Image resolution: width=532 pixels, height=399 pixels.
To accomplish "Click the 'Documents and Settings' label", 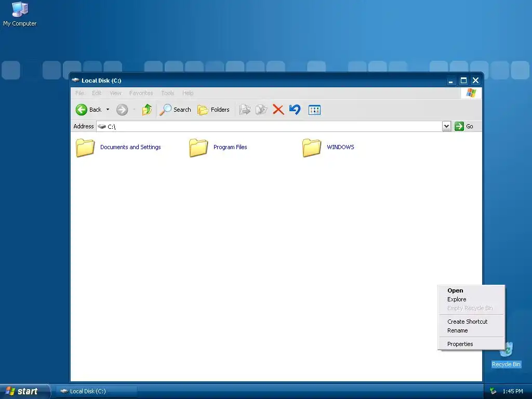I will [130, 147].
